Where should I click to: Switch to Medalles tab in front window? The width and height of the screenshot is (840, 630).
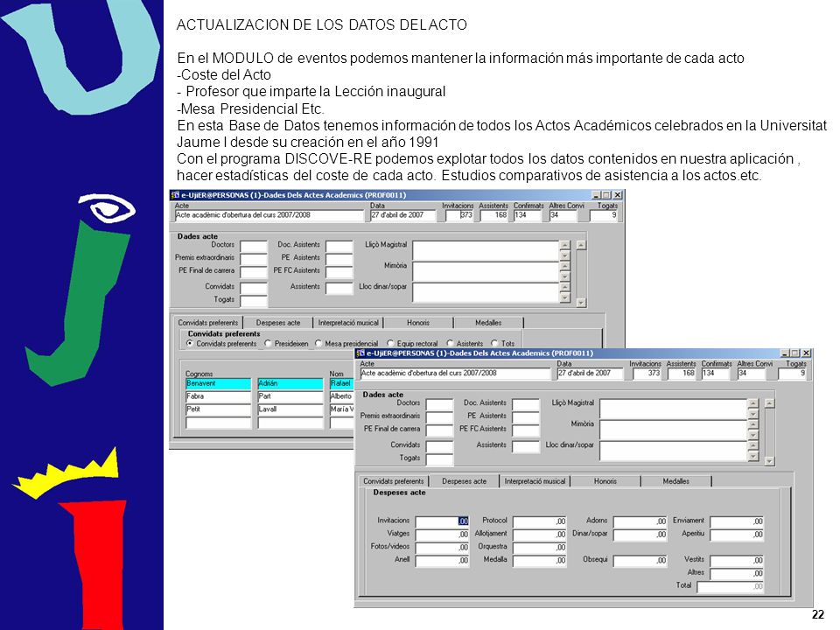(676, 481)
